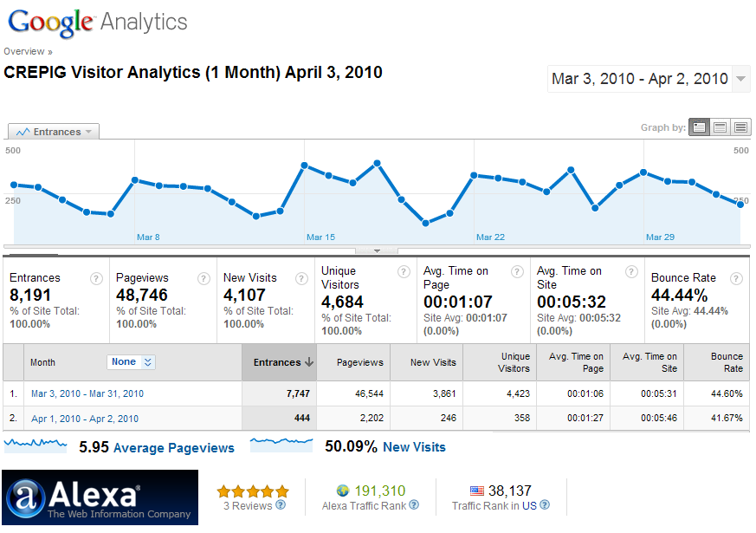The width and height of the screenshot is (756, 533).
Task: Click the help icon beside Alexa Traffic Rank
Action: click(414, 504)
